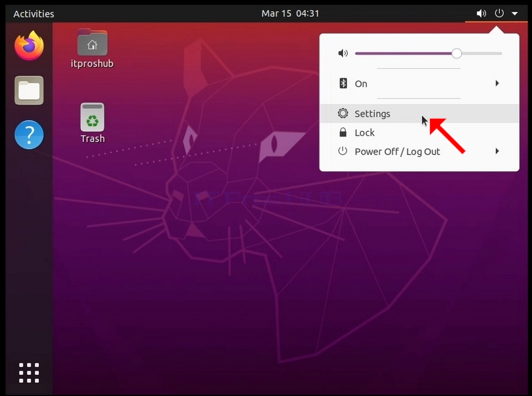The width and height of the screenshot is (532, 396).
Task: Click the top bar power icon
Action: (x=499, y=13)
